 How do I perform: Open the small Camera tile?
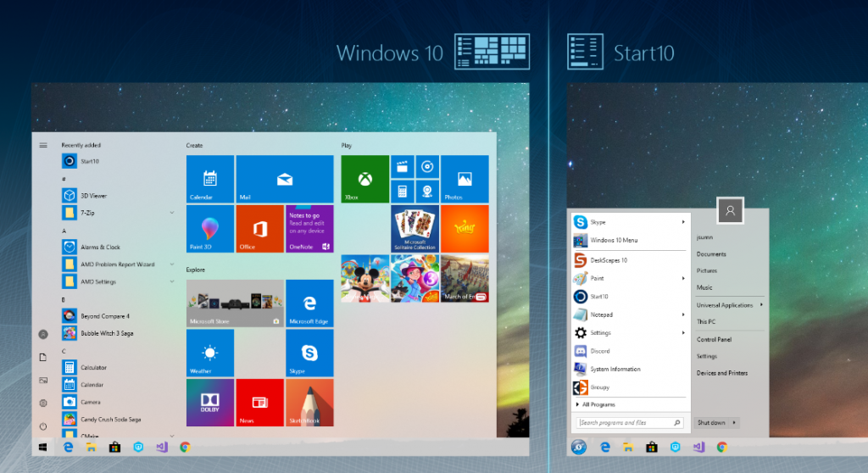[427, 192]
